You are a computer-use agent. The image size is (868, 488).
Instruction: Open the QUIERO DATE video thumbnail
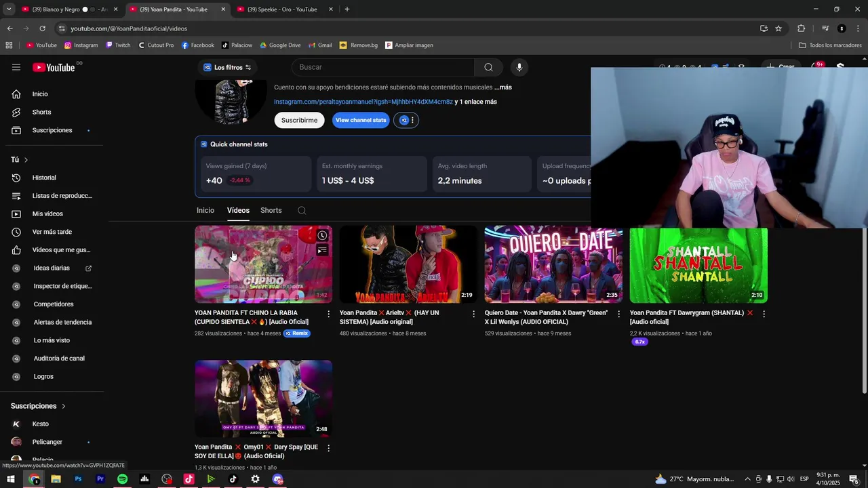coord(553,264)
